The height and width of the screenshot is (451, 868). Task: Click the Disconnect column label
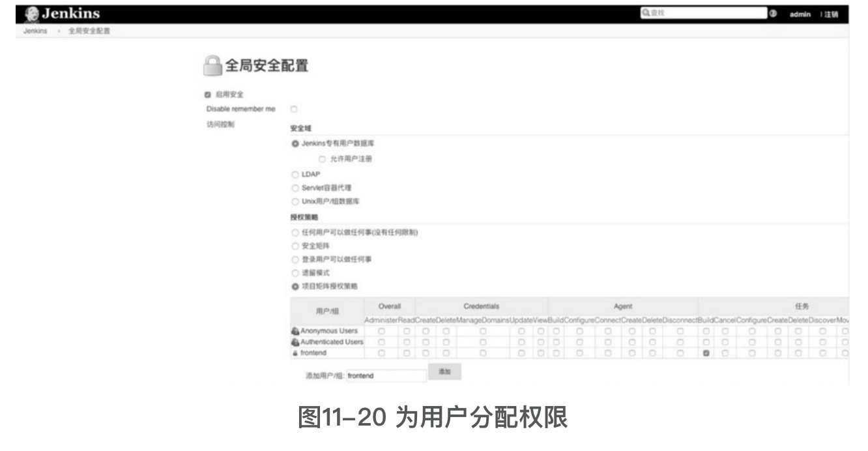pos(680,320)
